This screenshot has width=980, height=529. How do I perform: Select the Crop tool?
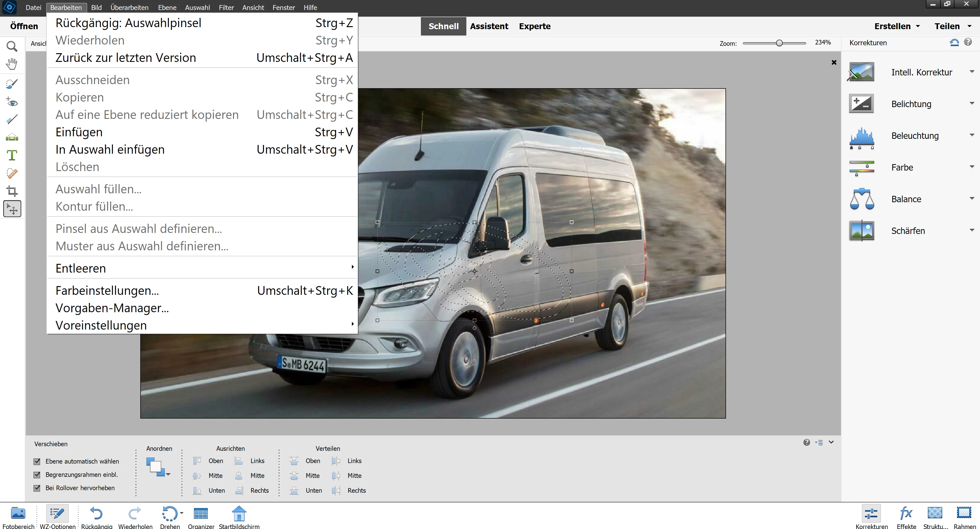(x=12, y=191)
